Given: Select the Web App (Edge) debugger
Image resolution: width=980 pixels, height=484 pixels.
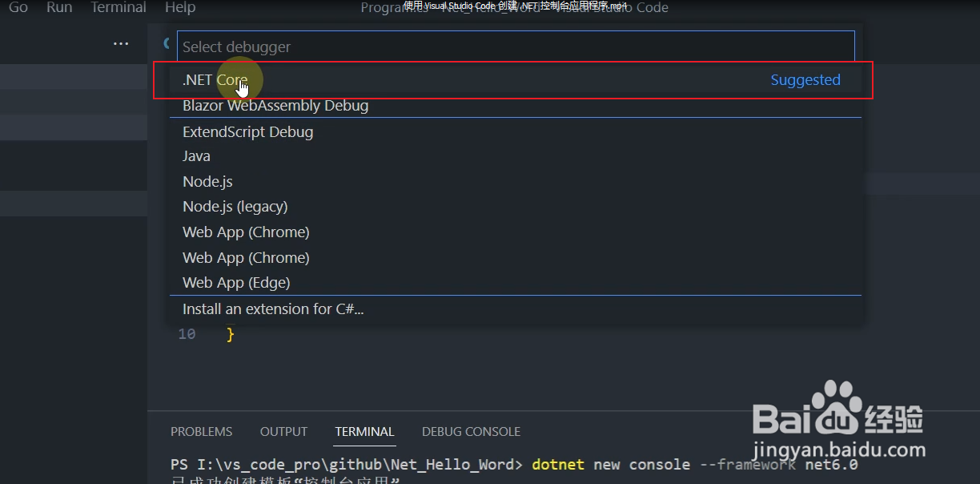Looking at the screenshot, I should 516,282.
